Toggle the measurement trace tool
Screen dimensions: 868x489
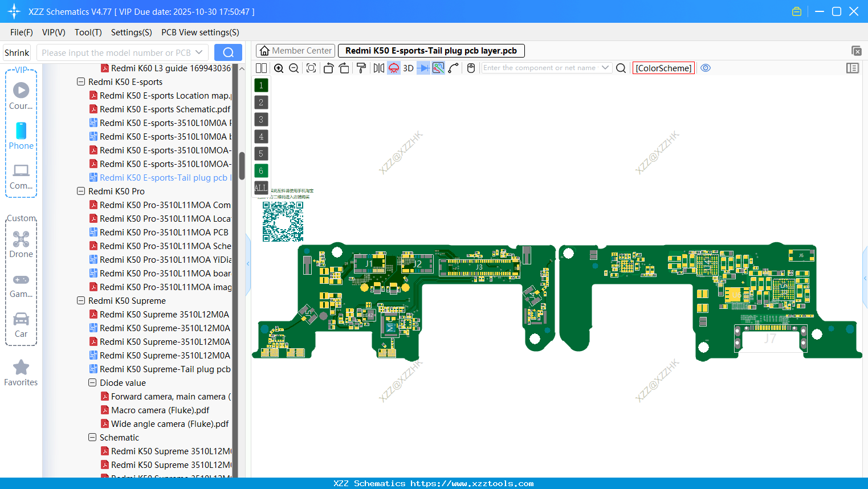[x=438, y=68]
